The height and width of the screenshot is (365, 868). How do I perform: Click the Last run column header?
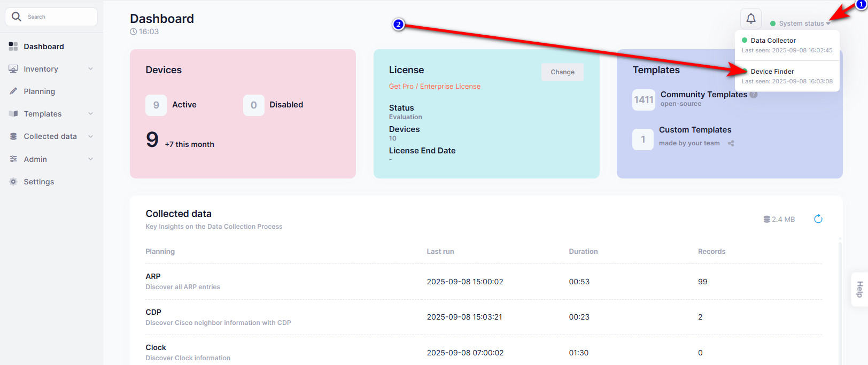click(x=440, y=251)
